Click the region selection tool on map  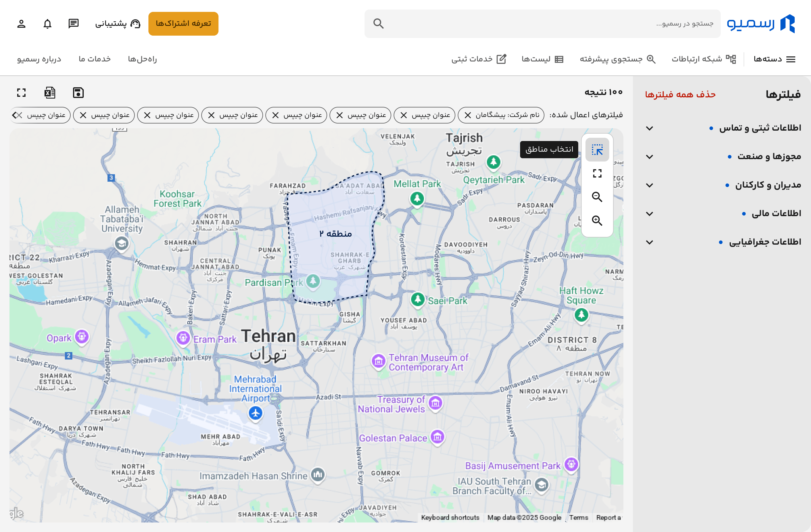point(597,150)
